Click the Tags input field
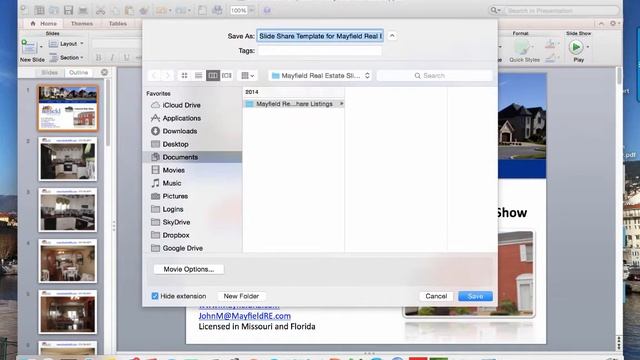 (320, 51)
